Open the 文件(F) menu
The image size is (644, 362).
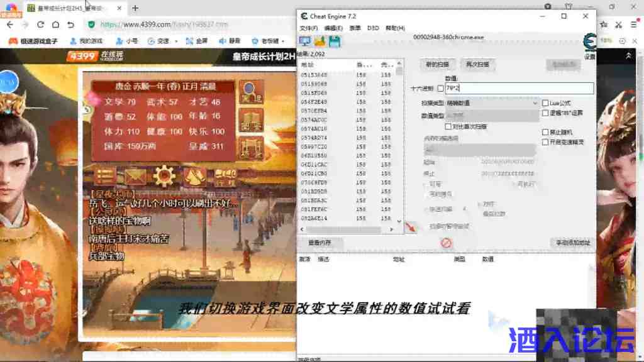308,28
